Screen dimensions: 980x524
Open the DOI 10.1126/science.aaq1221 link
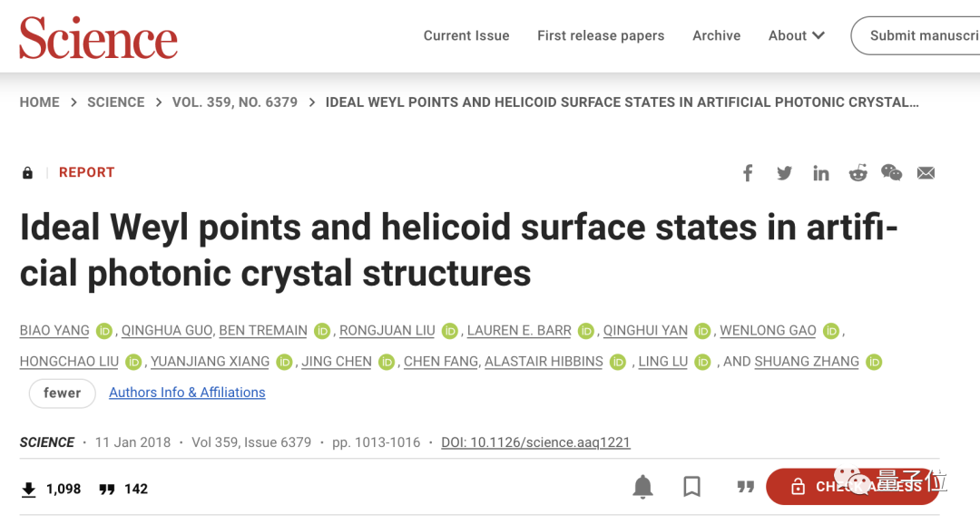[535, 442]
